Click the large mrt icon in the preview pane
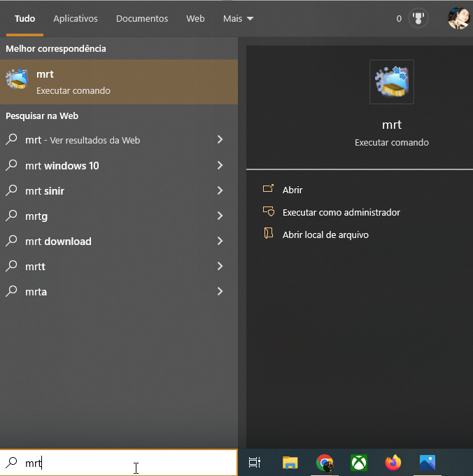The height and width of the screenshot is (476, 473). coord(392,82)
